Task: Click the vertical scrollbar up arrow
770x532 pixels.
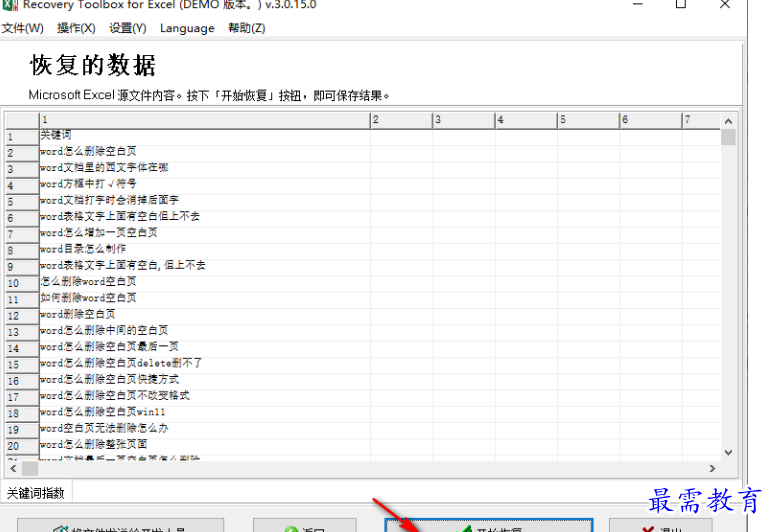Action: pos(728,121)
